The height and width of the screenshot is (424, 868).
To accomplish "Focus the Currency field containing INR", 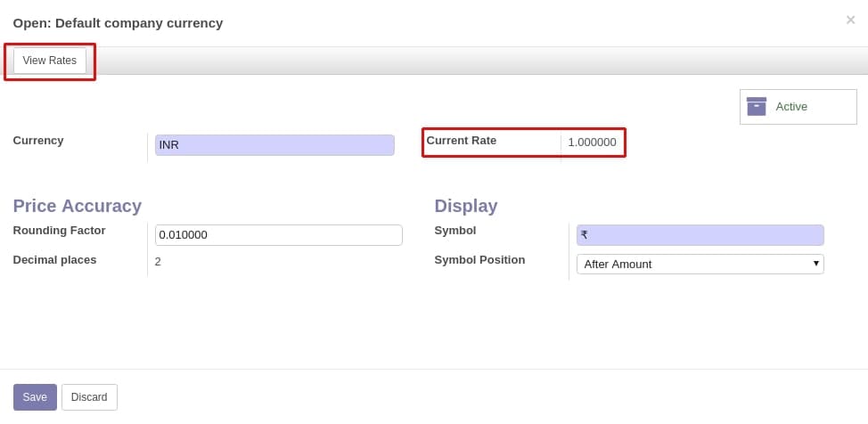I will coord(274,145).
